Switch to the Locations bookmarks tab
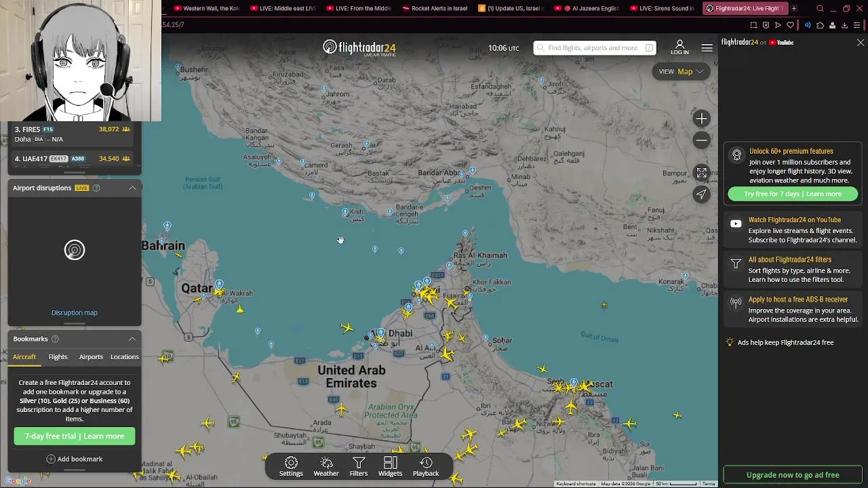 pyautogui.click(x=124, y=357)
